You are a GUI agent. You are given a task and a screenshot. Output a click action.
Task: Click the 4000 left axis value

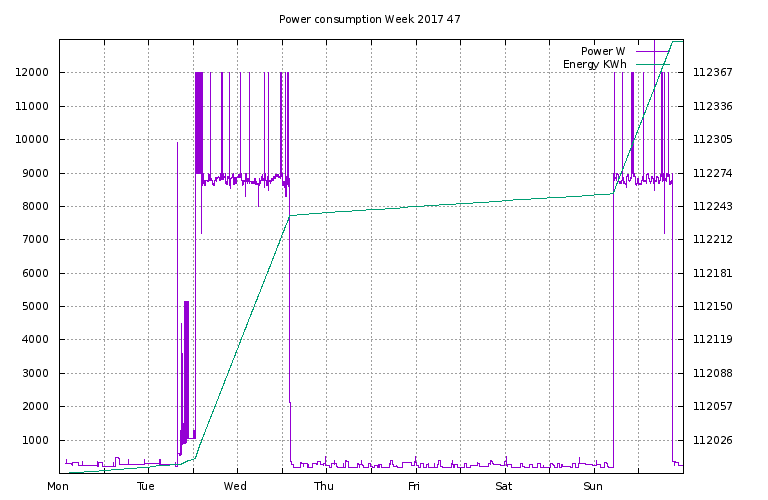coord(35,339)
